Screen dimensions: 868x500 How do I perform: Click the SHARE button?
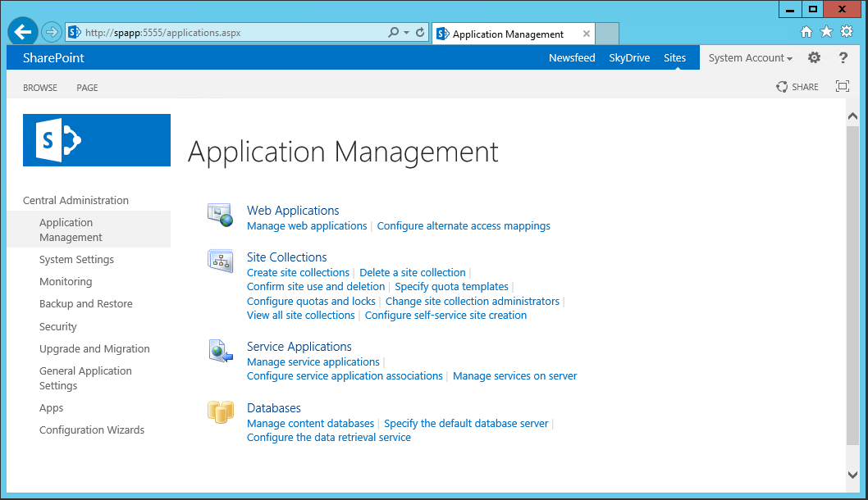coord(797,87)
